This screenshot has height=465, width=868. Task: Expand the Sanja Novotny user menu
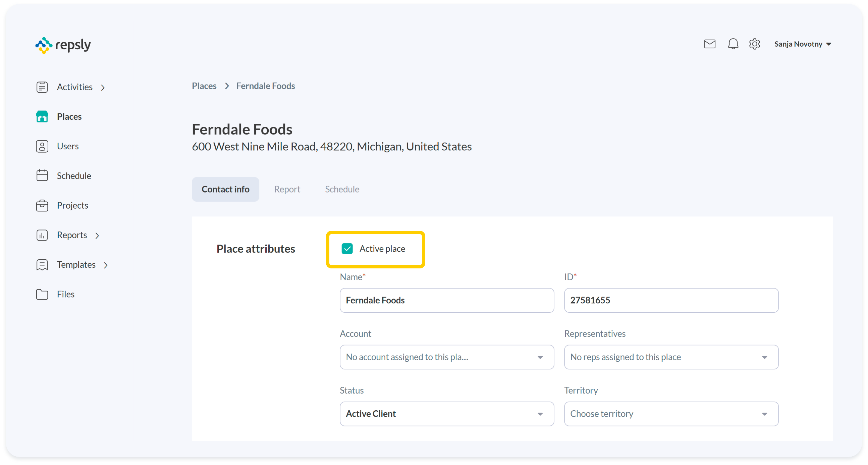[x=802, y=44]
